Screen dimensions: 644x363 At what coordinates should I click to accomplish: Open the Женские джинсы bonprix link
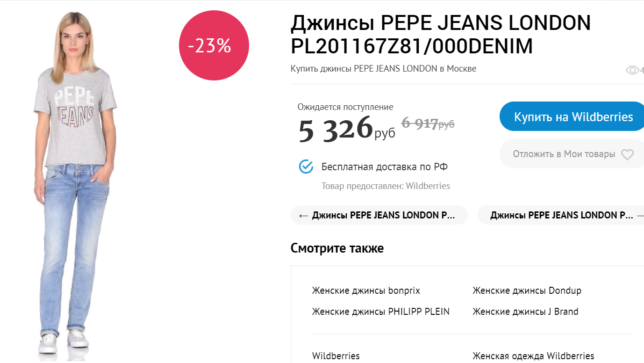366,290
